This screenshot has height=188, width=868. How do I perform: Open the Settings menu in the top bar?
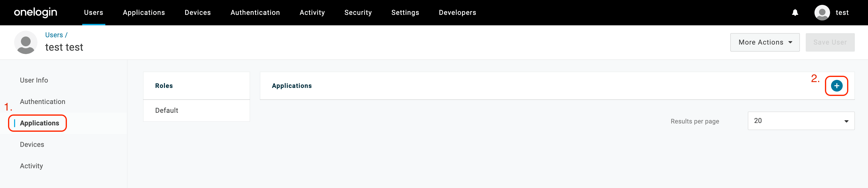coord(405,12)
